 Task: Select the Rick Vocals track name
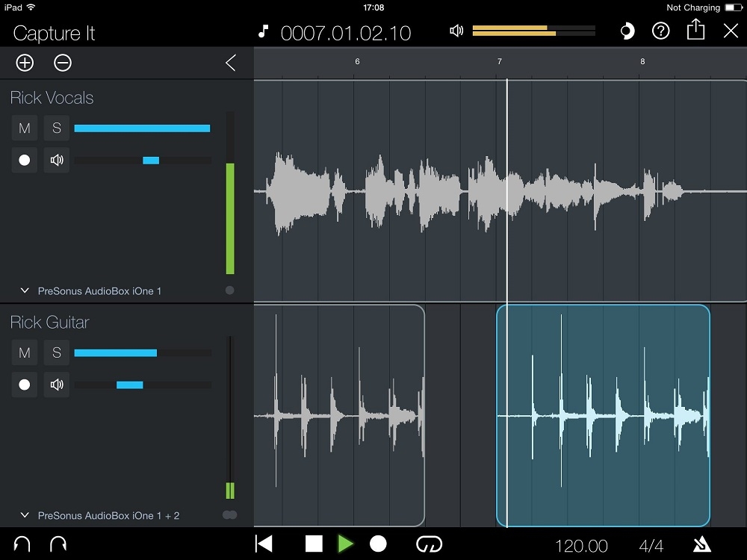pos(52,98)
